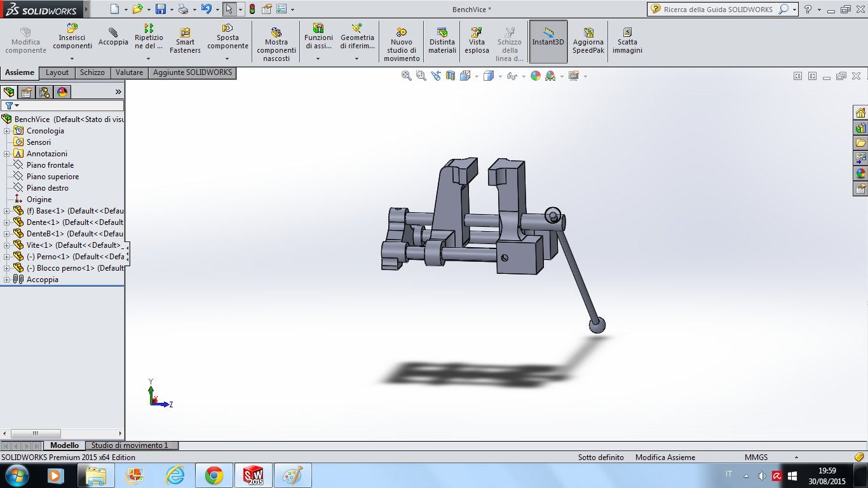Open Internet Explorer from taskbar

click(x=174, y=475)
